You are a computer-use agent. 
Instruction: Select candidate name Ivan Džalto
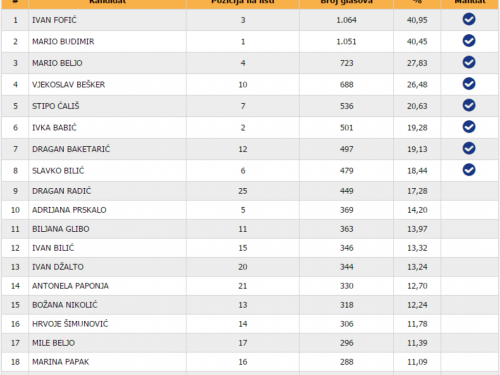(x=58, y=267)
